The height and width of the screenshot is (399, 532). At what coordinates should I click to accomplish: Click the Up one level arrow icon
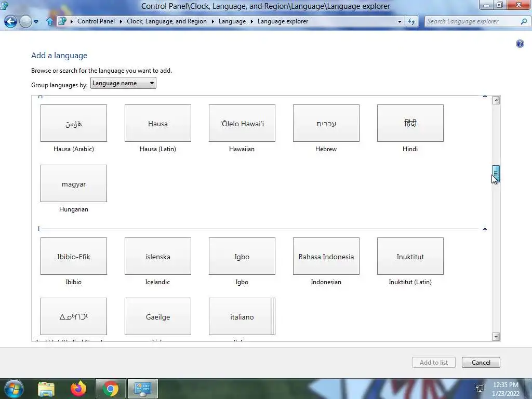49,21
